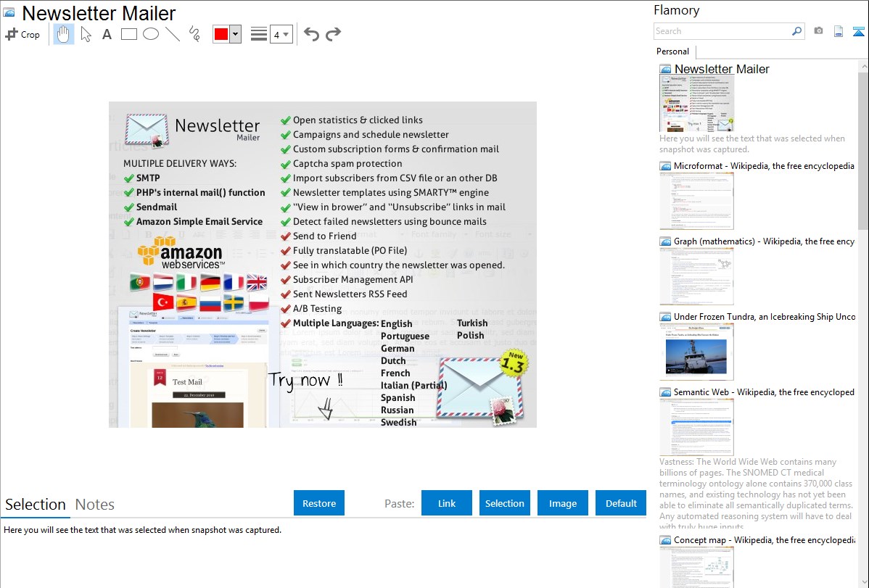Open the Icebreaking Ship snapshot thumbnail
Image resolution: width=869 pixels, height=588 pixels.
(x=696, y=352)
